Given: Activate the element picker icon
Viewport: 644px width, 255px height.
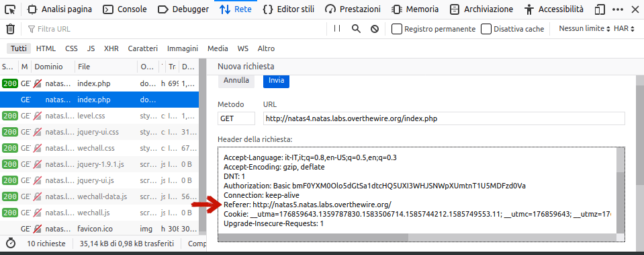Looking at the screenshot, I should click(x=11, y=9).
